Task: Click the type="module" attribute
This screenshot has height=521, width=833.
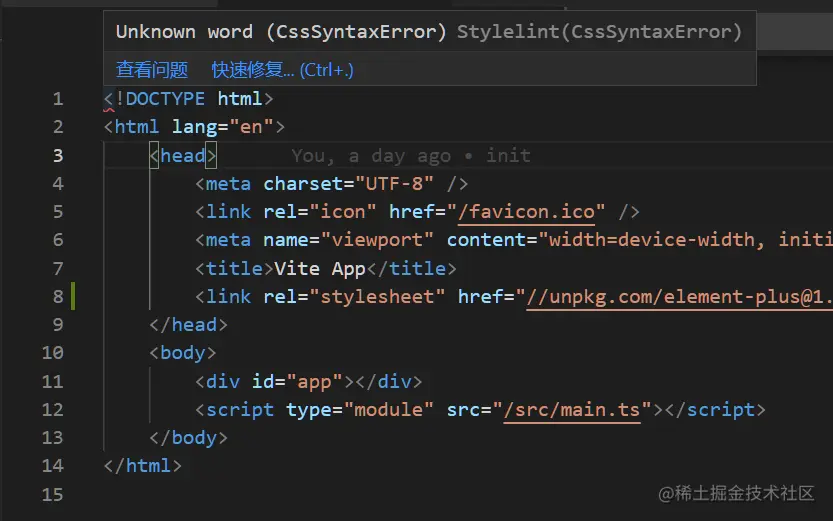Action: pos(360,410)
